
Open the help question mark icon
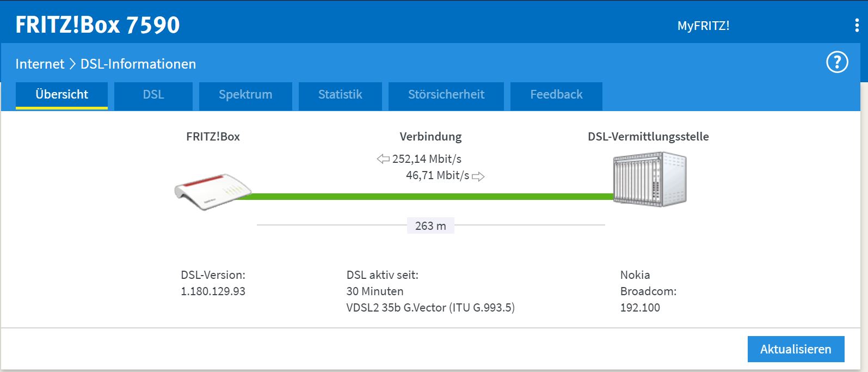pyautogui.click(x=837, y=62)
